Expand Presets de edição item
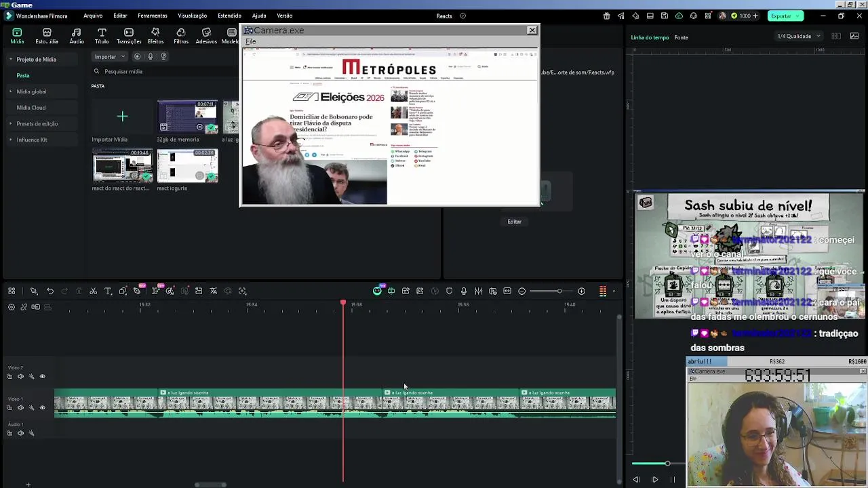Image resolution: width=868 pixels, height=488 pixels. pyautogui.click(x=10, y=123)
